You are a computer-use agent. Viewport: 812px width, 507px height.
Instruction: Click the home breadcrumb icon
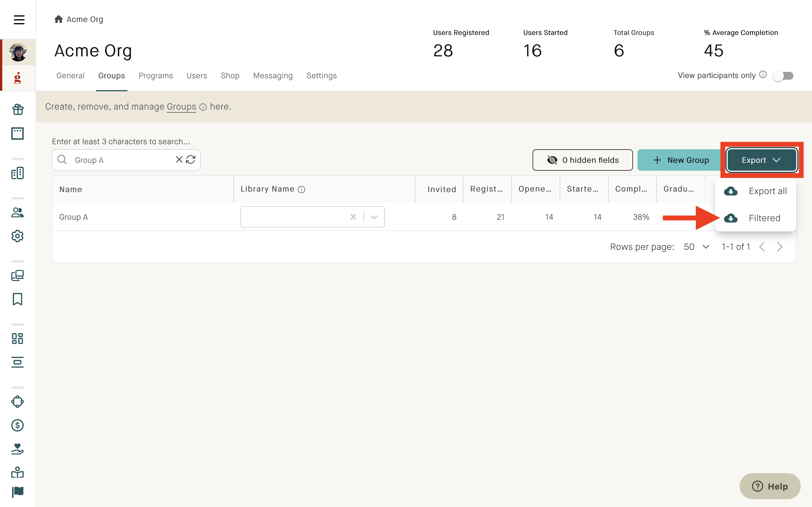[58, 19]
